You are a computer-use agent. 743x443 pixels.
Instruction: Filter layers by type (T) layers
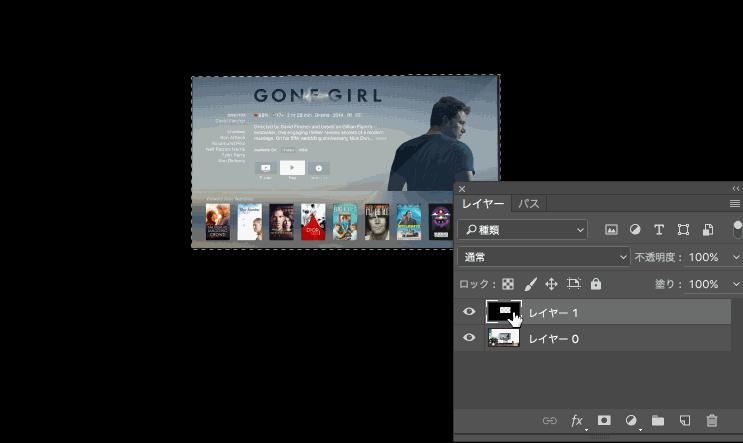coord(659,230)
